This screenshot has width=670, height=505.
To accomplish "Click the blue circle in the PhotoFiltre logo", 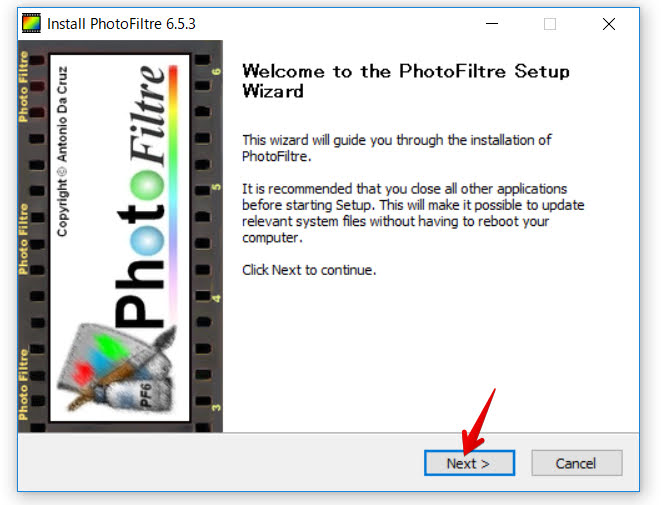I will click(147, 241).
